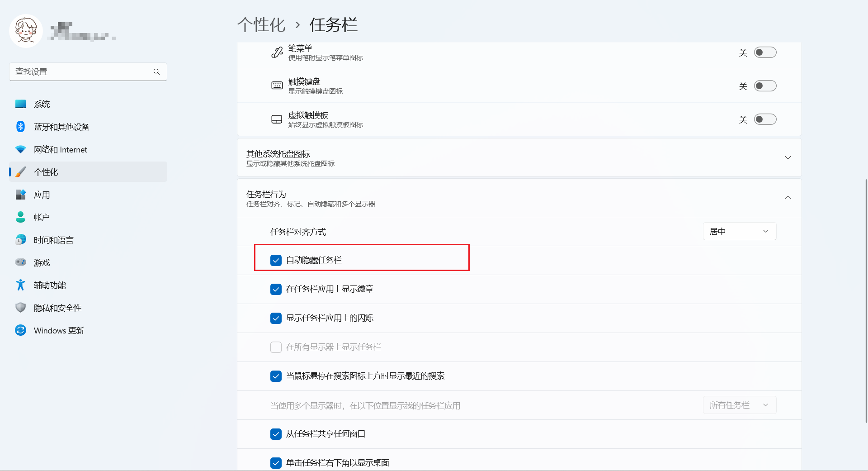Click the user avatar picture
Image resolution: width=868 pixels, height=471 pixels.
coord(26,31)
